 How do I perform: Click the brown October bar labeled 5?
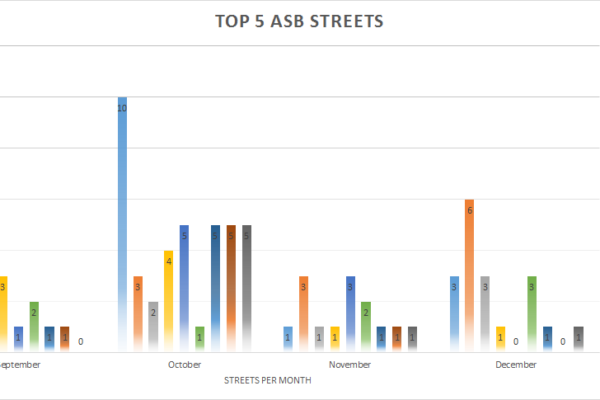coord(231,288)
